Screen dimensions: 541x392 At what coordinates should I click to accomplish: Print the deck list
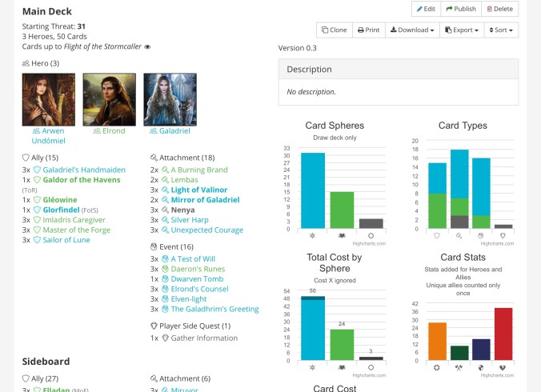pyautogui.click(x=368, y=30)
